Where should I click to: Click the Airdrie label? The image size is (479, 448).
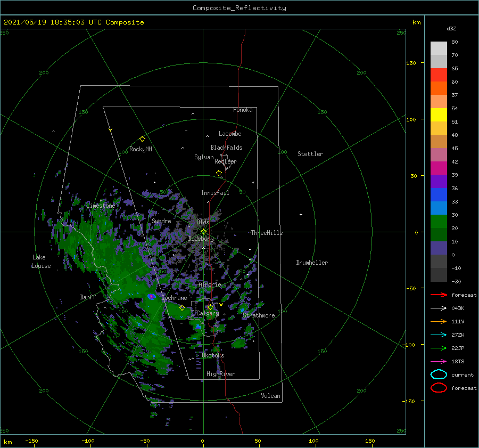tap(210, 284)
